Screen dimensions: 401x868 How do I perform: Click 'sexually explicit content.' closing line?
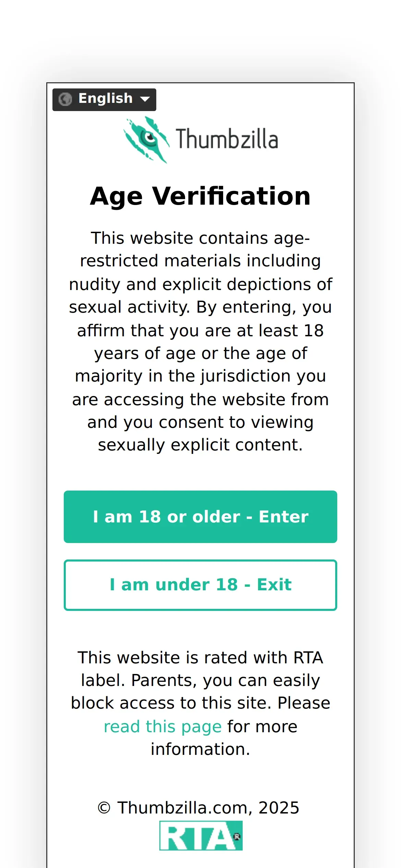pyautogui.click(x=200, y=445)
